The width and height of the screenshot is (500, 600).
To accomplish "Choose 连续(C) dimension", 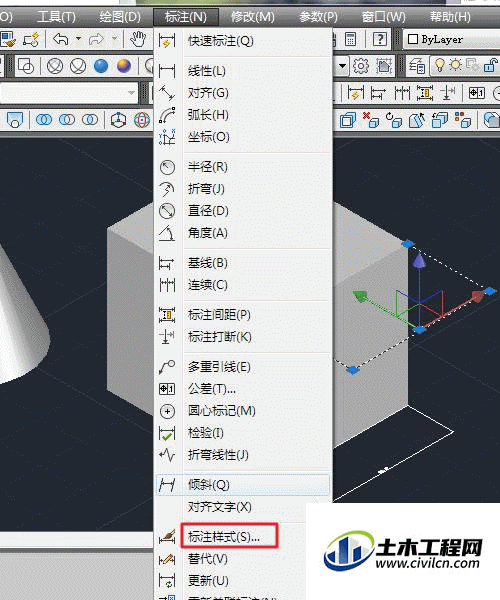I will click(243, 285).
